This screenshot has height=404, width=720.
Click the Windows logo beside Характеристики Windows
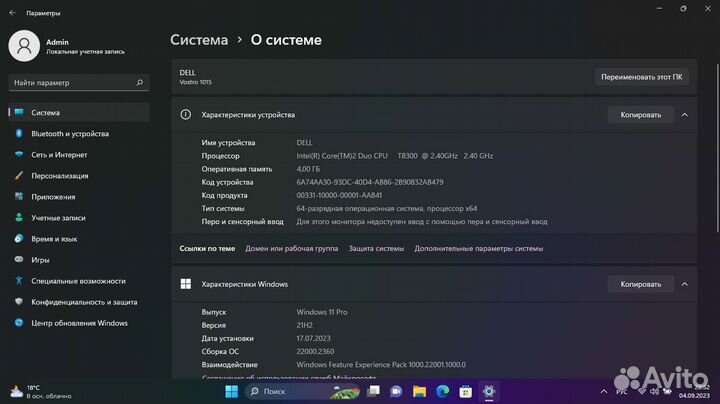click(186, 284)
